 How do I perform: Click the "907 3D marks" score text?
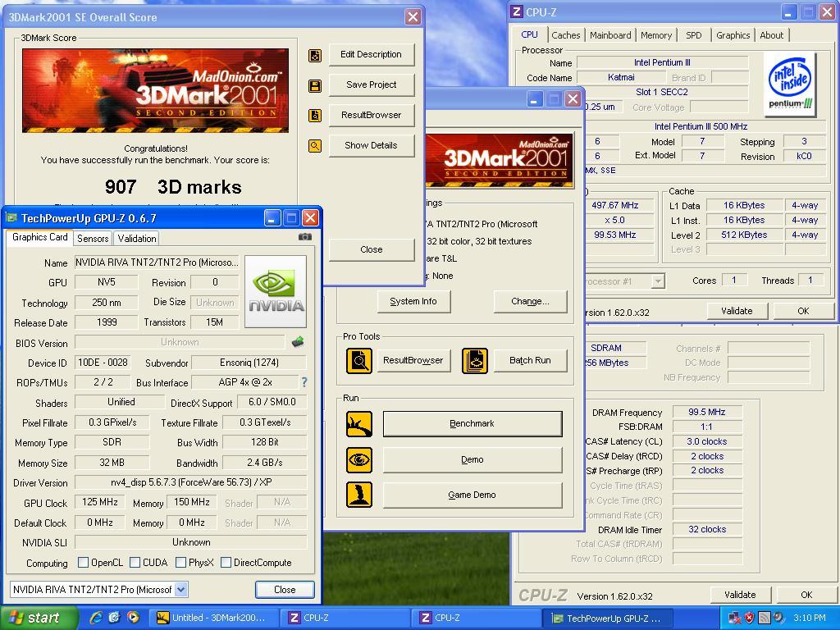tap(173, 187)
